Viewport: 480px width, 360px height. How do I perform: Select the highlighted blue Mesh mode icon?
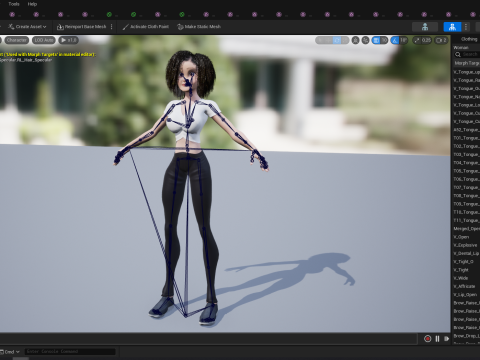tap(452, 27)
